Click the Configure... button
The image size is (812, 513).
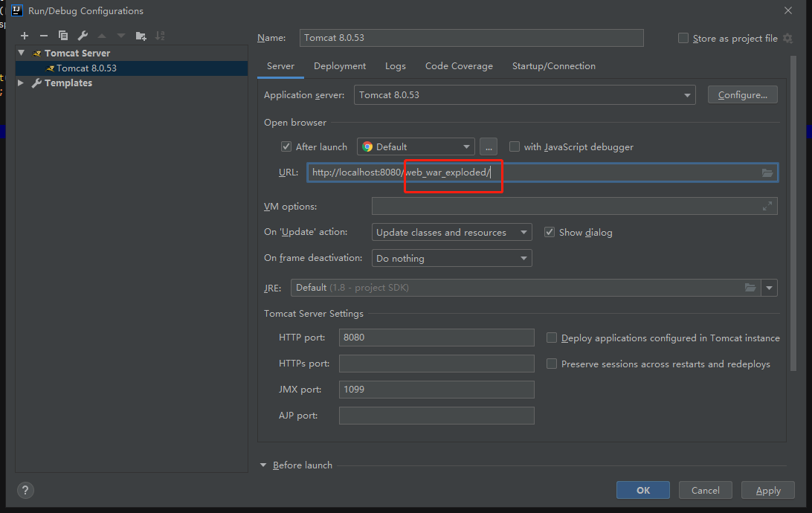743,94
